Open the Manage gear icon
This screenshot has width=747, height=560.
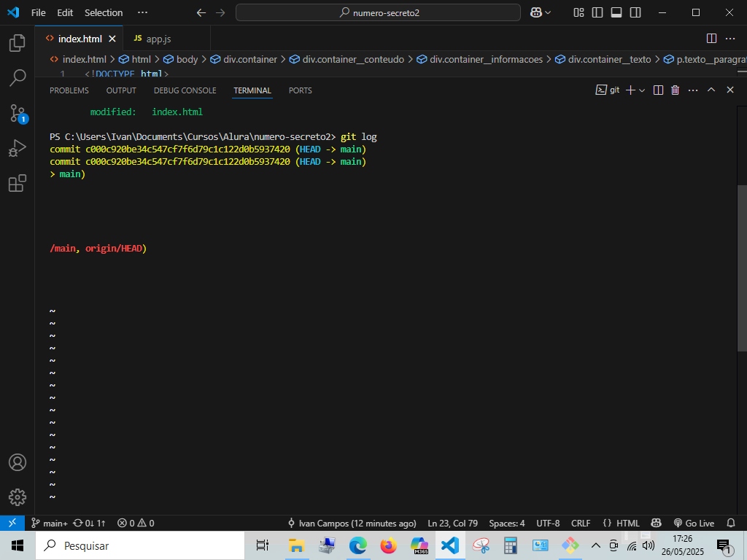(x=18, y=497)
